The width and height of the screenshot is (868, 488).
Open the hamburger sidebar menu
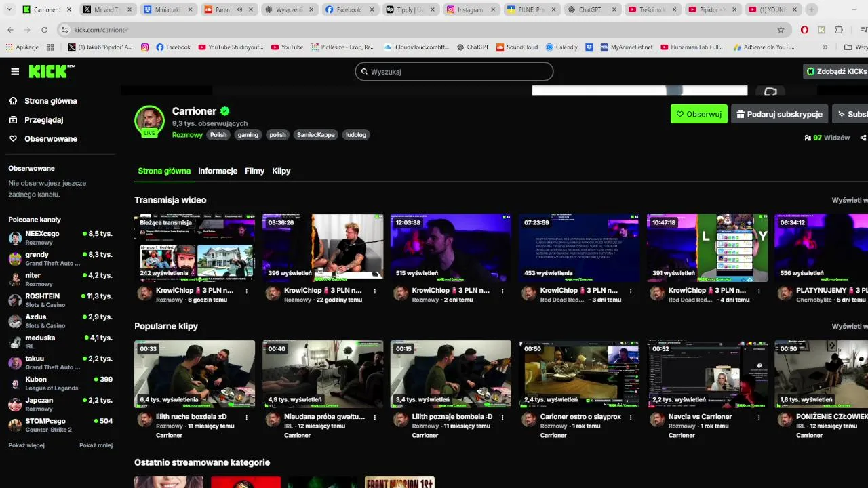(x=15, y=71)
